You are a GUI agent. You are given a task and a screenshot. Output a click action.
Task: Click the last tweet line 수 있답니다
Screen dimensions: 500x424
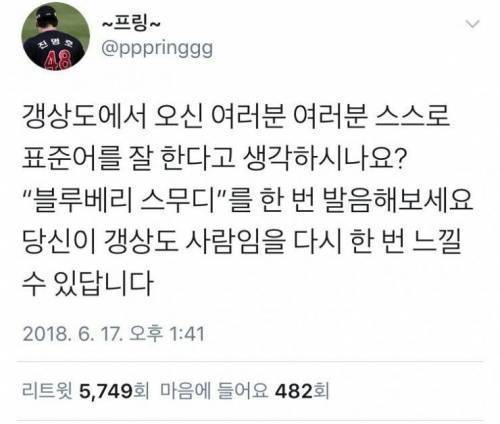coord(88,284)
